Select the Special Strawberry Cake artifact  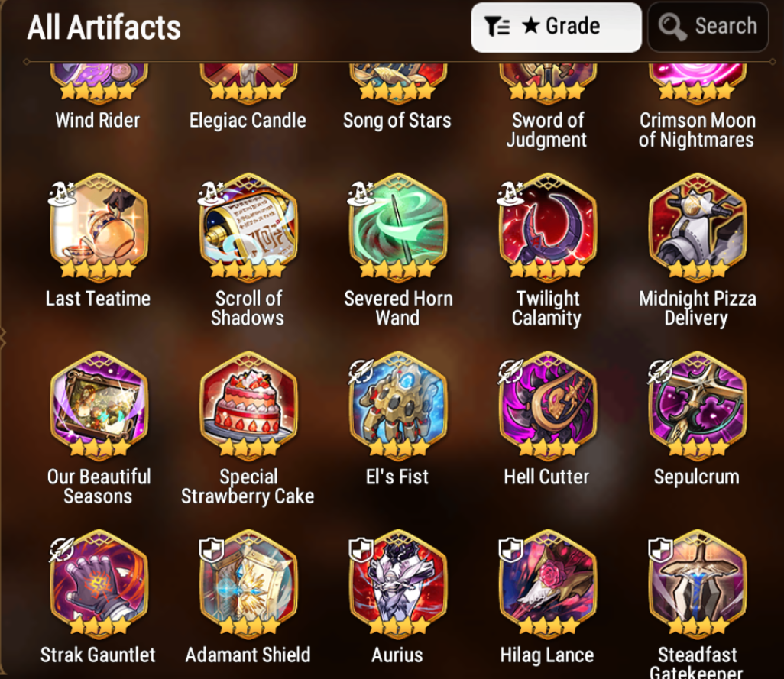[x=248, y=404]
